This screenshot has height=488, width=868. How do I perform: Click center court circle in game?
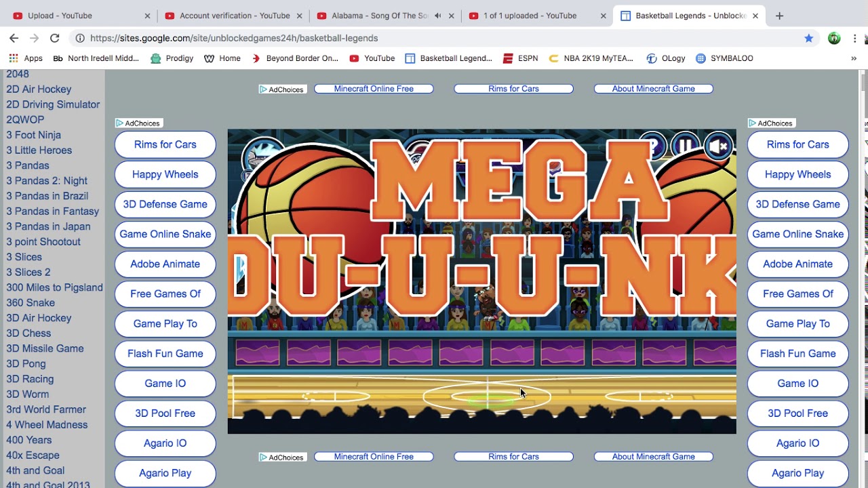click(x=488, y=396)
